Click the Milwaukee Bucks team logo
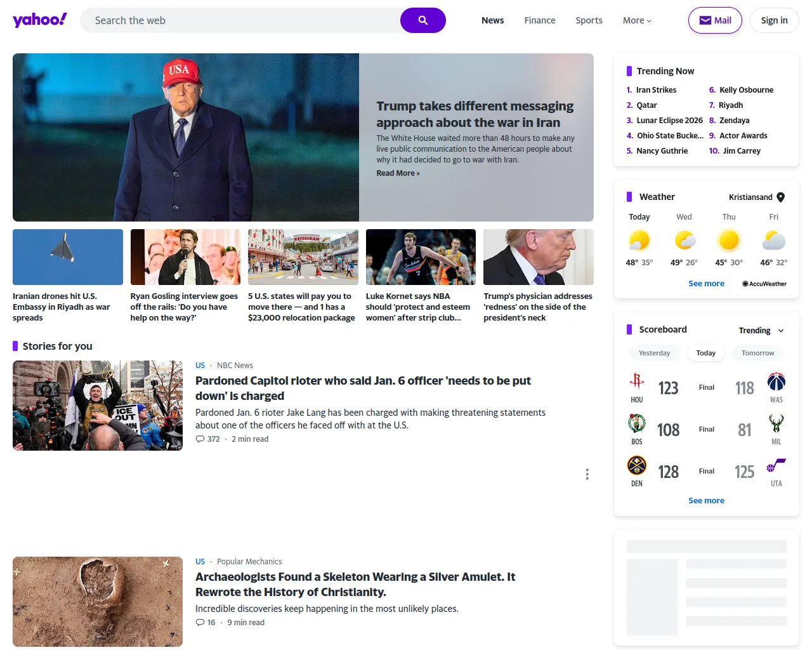Image resolution: width=812 pixels, height=650 pixels. click(x=776, y=423)
